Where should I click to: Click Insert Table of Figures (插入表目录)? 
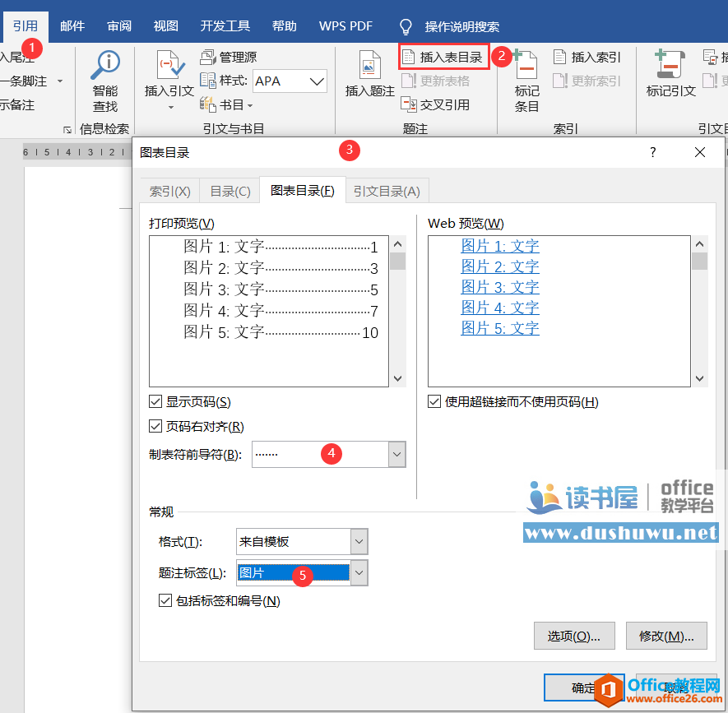pos(443,57)
